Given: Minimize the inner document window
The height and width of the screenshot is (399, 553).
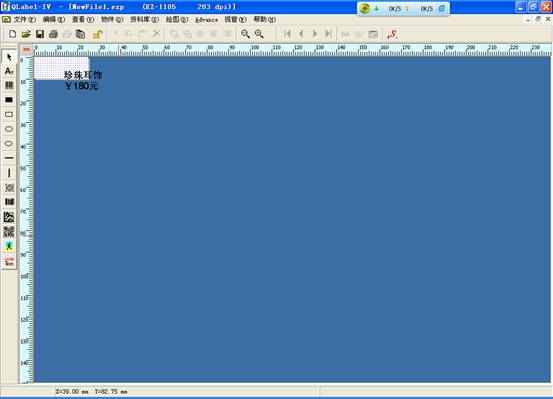Looking at the screenshot, I should tap(528, 19).
